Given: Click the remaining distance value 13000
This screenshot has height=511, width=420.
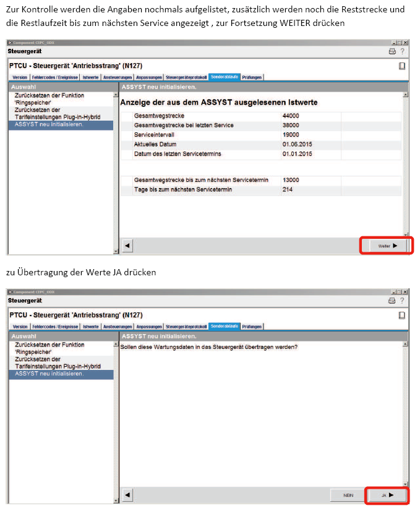Looking at the screenshot, I should pyautogui.click(x=291, y=180).
